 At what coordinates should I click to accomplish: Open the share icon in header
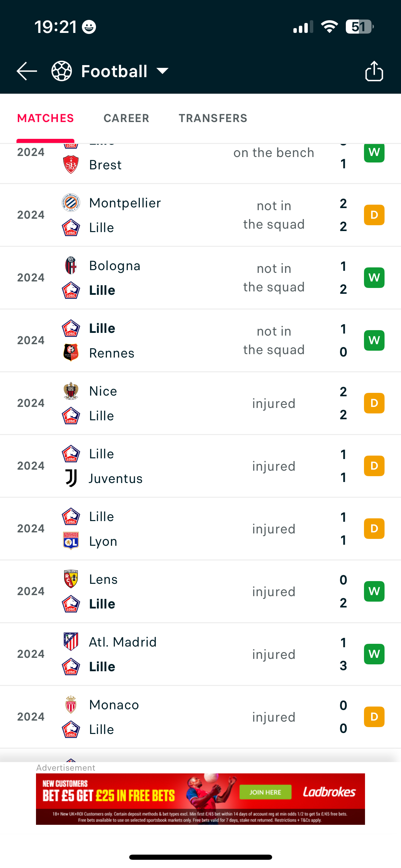tap(374, 71)
